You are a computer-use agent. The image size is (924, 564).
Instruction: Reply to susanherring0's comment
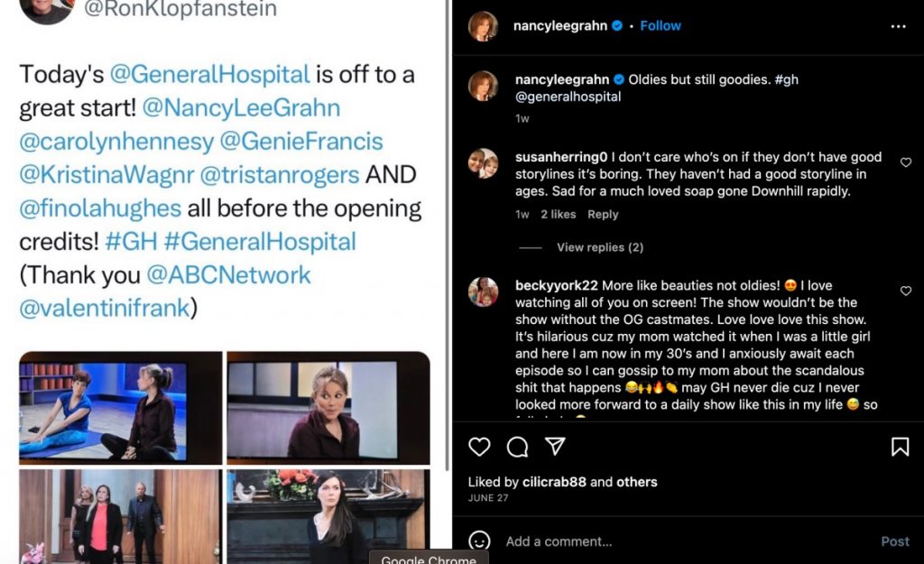point(603,215)
